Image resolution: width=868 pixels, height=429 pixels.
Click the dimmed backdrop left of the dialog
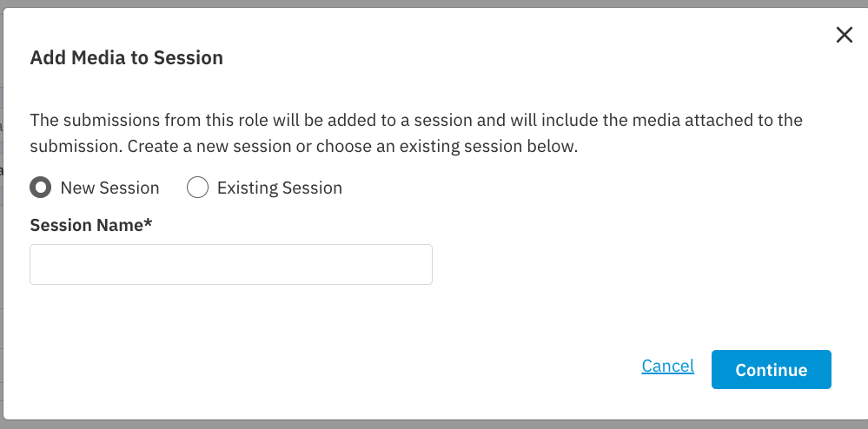click(2, 217)
